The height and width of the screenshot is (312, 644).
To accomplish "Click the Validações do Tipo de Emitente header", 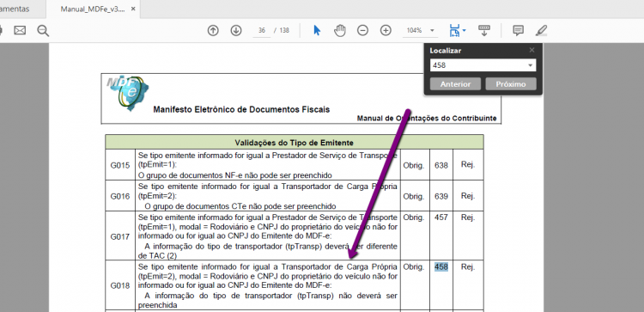I will [295, 143].
